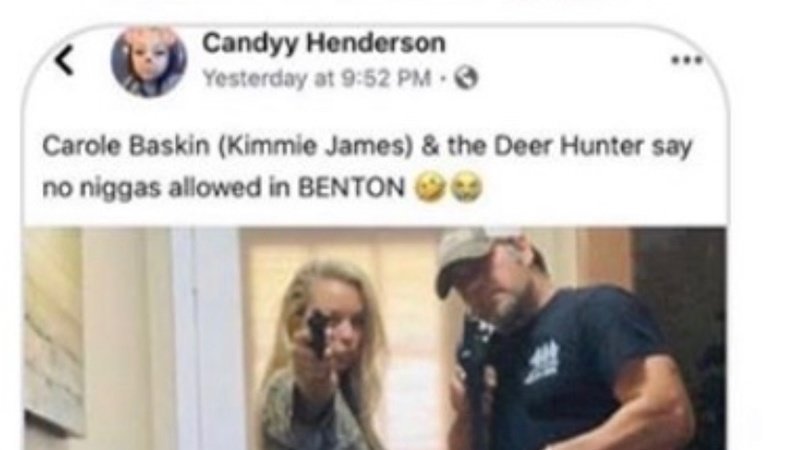The height and width of the screenshot is (450, 800).
Task: Select the 'Carole Baskin' text in post
Action: click(126, 146)
